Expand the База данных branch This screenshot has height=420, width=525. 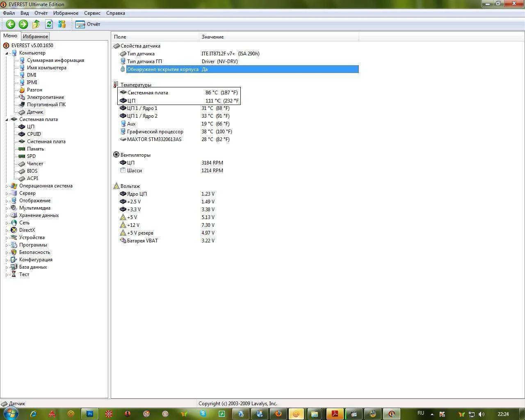point(7,267)
